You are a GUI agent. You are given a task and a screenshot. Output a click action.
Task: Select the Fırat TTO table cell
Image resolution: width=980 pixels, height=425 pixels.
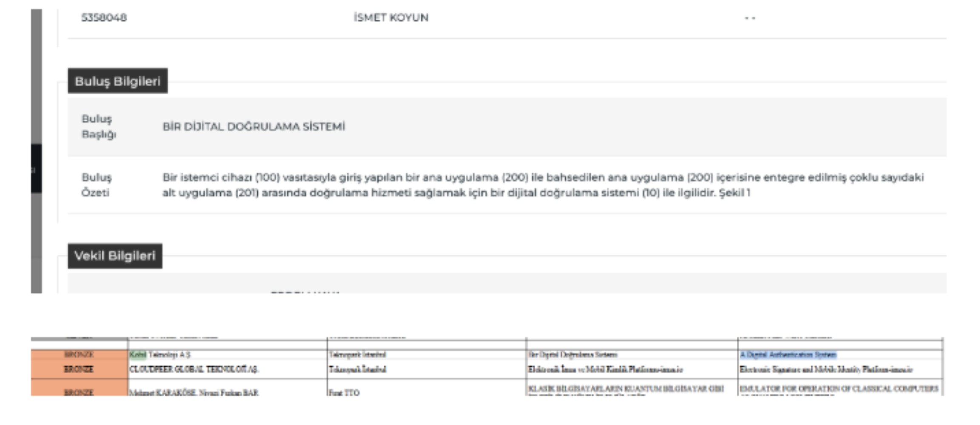point(344,393)
